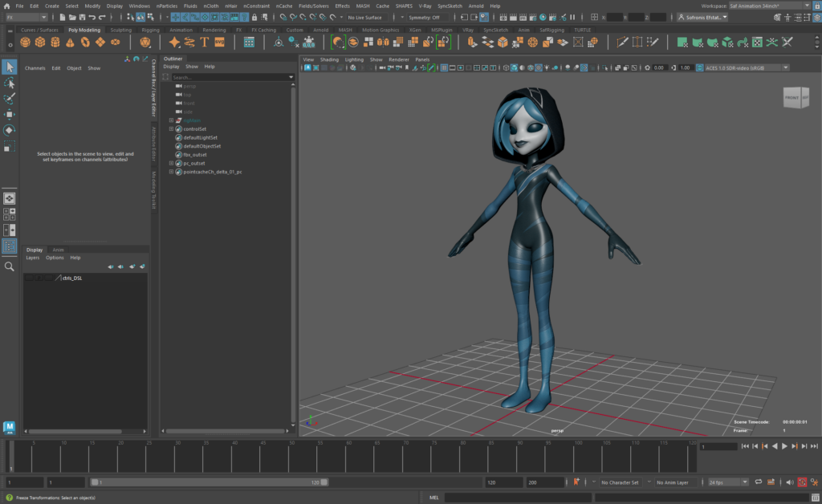The height and width of the screenshot is (504, 822).
Task: Click the Undo arrow icon
Action: [92, 18]
